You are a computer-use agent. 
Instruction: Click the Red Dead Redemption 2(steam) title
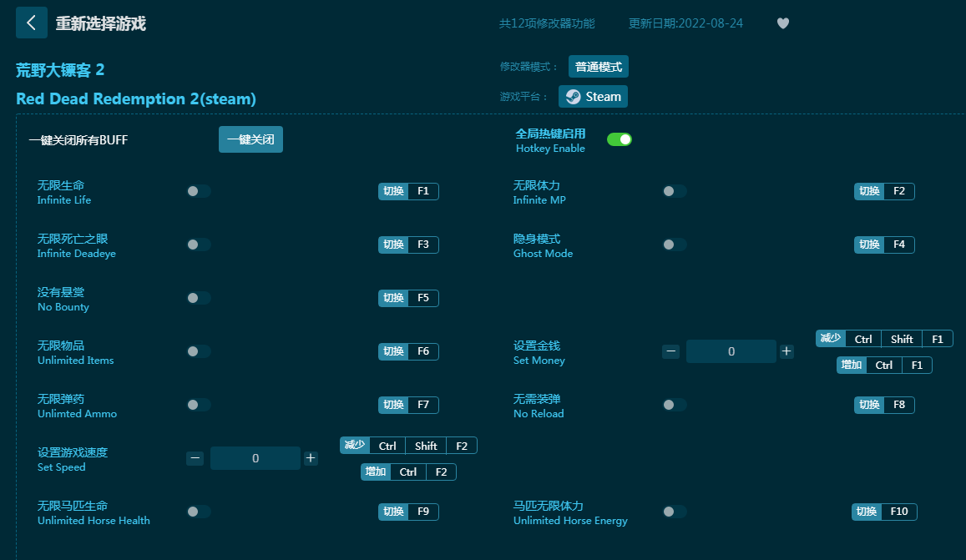pos(136,98)
